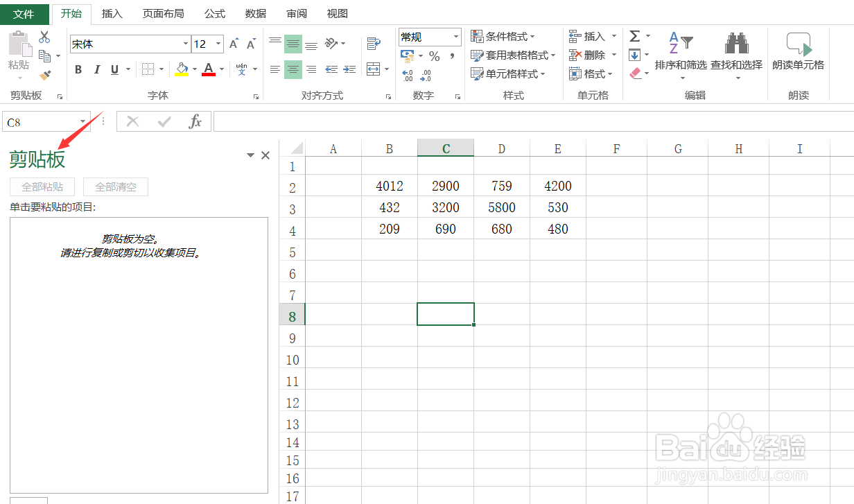Apply percent style
This screenshot has width=854, height=504.
pyautogui.click(x=435, y=56)
